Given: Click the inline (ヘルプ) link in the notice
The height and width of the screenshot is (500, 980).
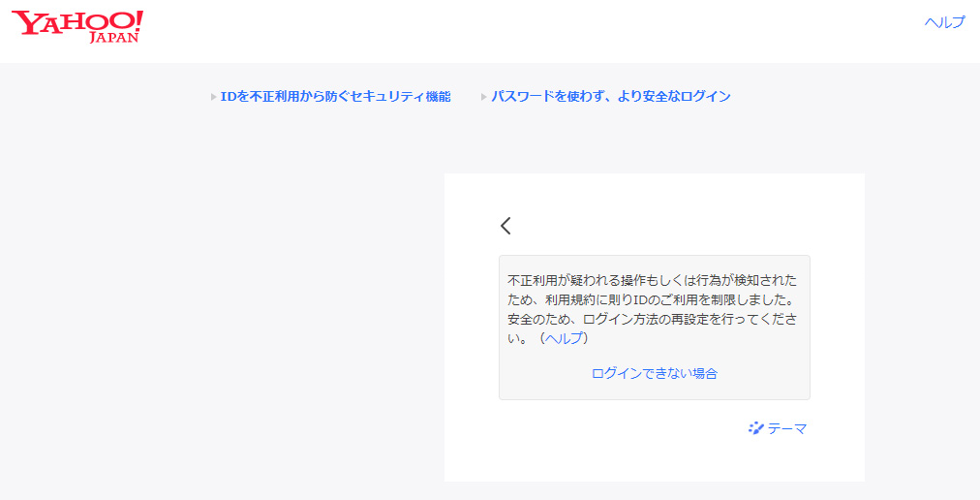Looking at the screenshot, I should click(564, 338).
